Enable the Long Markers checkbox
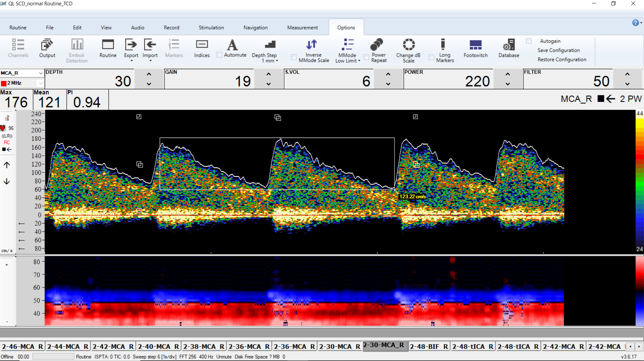The height and width of the screenshot is (361, 644). click(x=431, y=57)
